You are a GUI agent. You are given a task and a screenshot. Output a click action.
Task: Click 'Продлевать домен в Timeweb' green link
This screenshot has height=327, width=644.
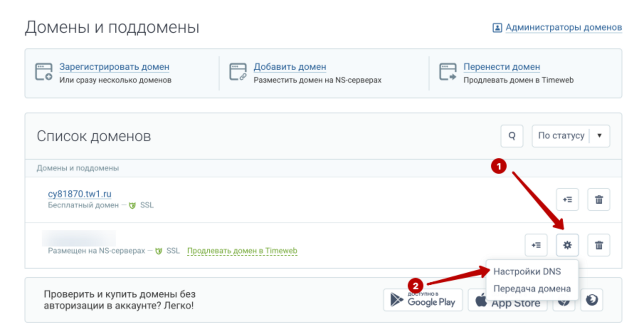242,251
